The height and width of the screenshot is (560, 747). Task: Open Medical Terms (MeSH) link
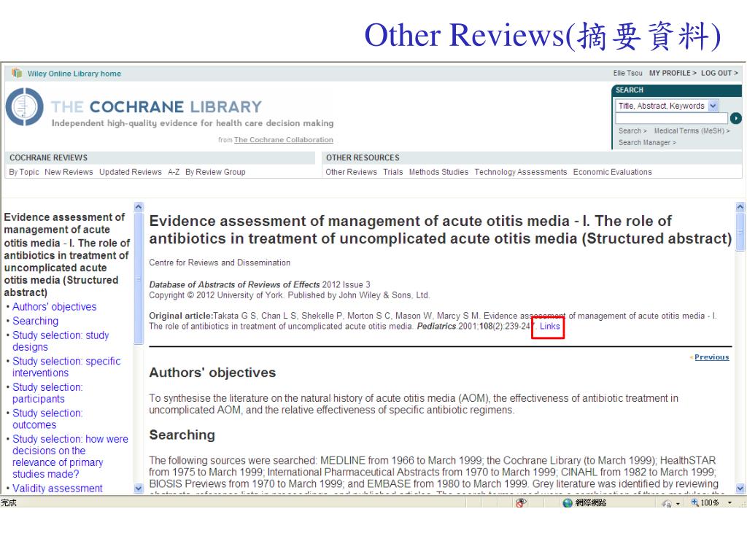(692, 131)
